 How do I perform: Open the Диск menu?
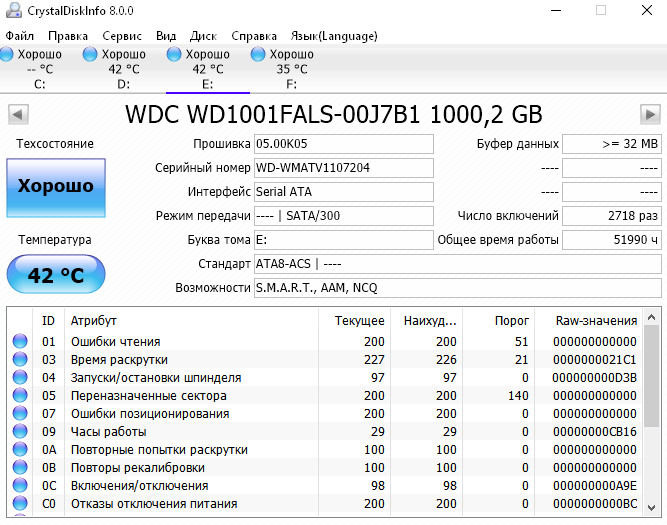pos(203,36)
